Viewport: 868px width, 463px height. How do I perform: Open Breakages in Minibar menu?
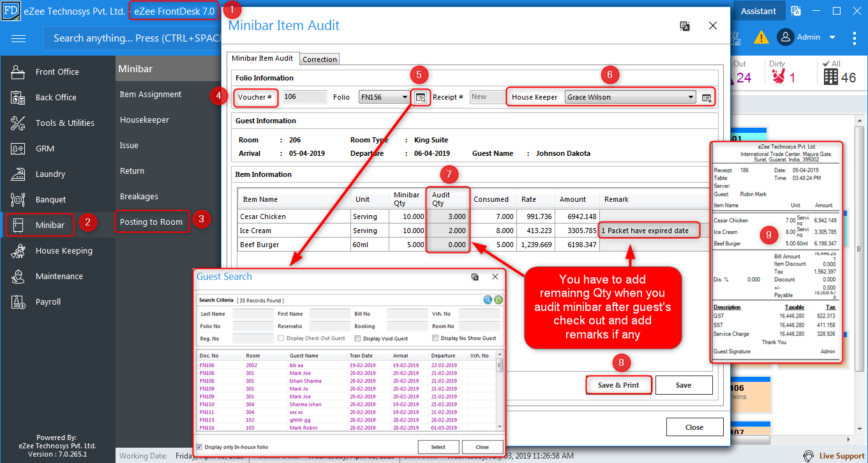139,196
